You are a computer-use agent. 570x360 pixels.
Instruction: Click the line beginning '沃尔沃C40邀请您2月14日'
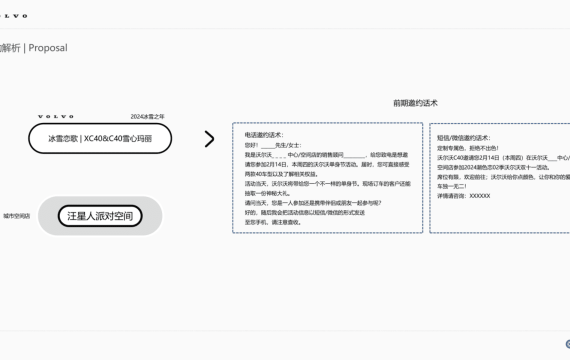(x=503, y=158)
